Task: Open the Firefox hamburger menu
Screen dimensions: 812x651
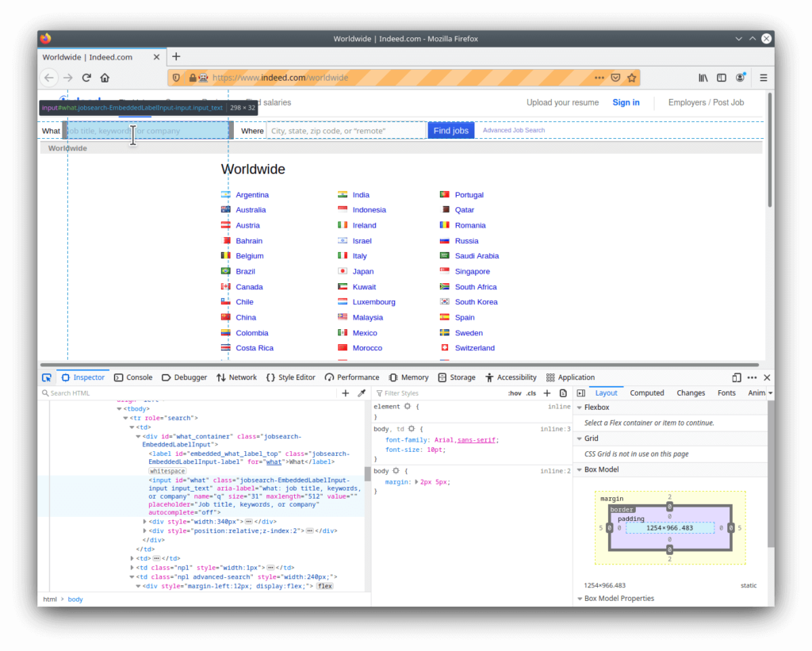Action: point(764,78)
